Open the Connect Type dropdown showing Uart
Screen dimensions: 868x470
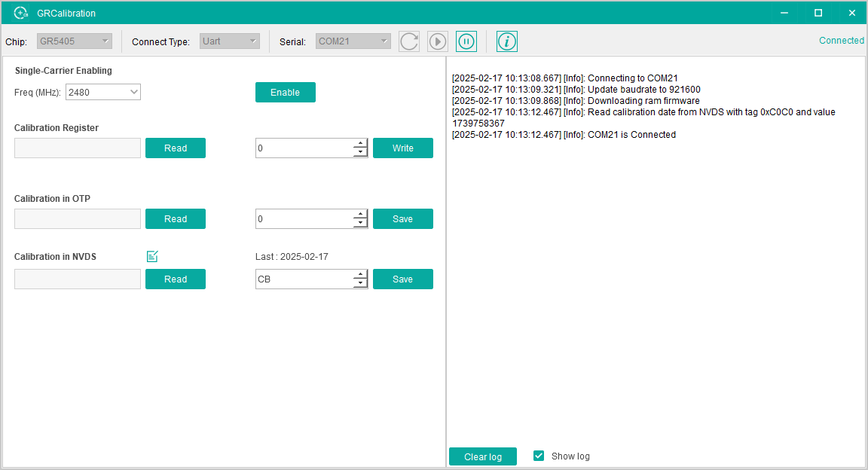coord(230,41)
